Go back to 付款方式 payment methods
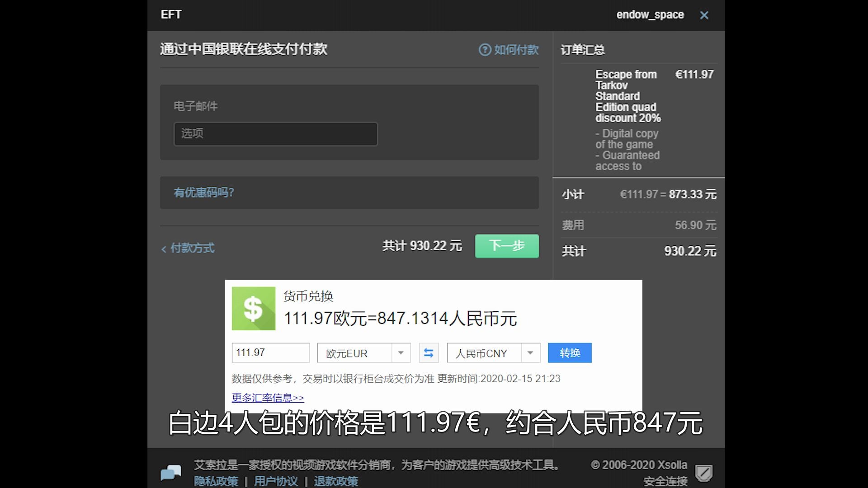 (188, 248)
